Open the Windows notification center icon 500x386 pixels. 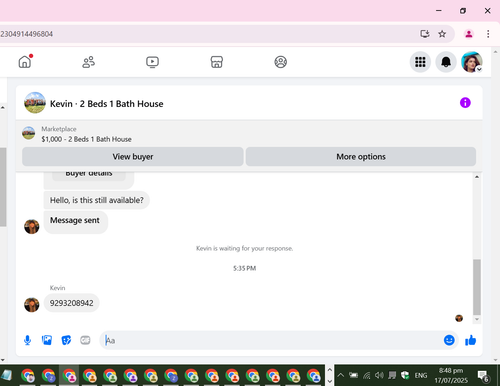pos(483,376)
